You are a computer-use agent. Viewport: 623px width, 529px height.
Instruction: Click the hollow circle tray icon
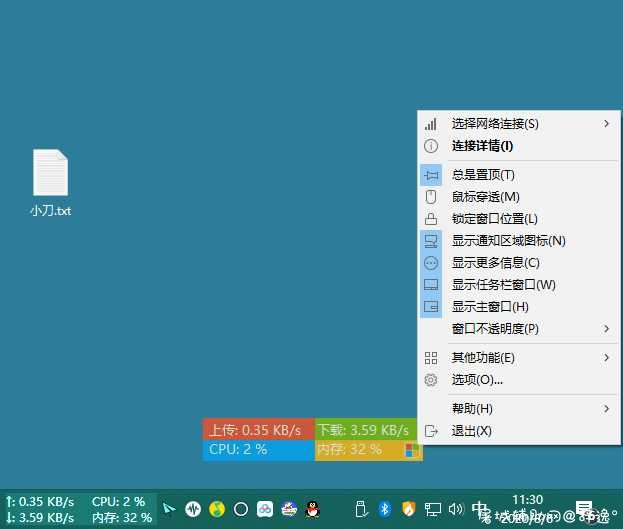click(x=241, y=509)
